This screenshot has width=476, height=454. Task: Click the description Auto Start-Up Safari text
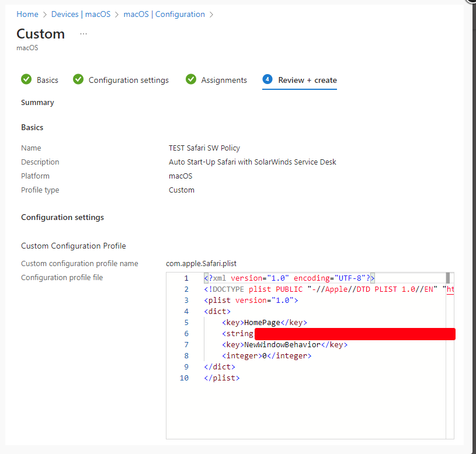pos(252,162)
